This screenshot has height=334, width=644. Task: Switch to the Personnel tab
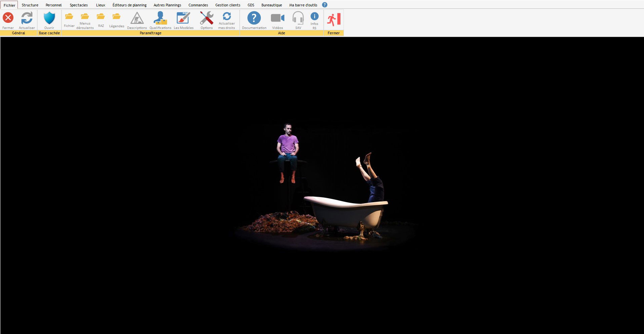(x=54, y=5)
